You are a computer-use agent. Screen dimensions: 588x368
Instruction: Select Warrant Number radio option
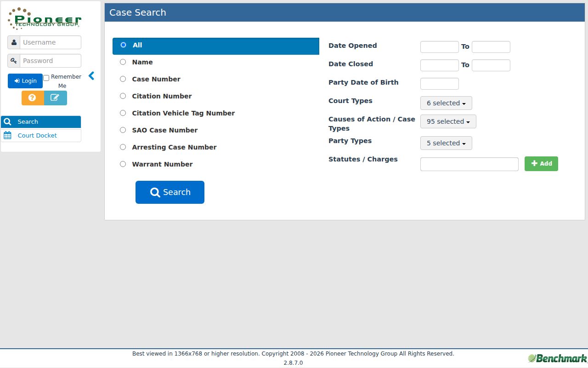pos(123,164)
